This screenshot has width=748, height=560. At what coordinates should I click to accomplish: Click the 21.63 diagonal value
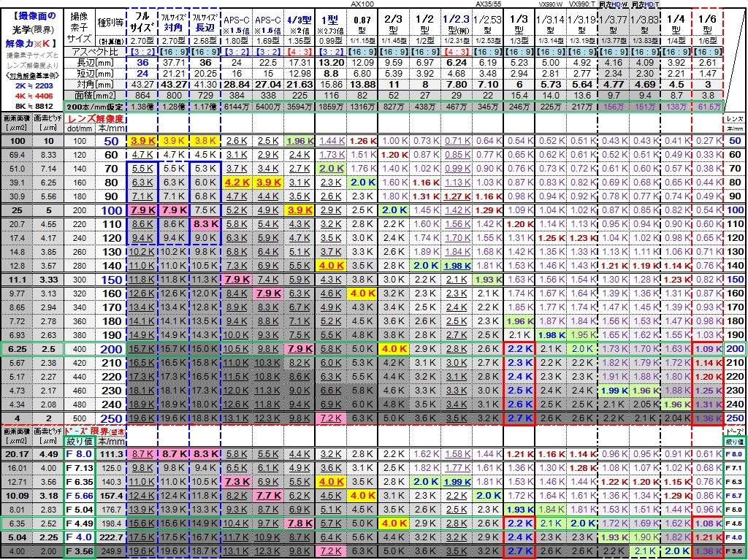(x=299, y=85)
